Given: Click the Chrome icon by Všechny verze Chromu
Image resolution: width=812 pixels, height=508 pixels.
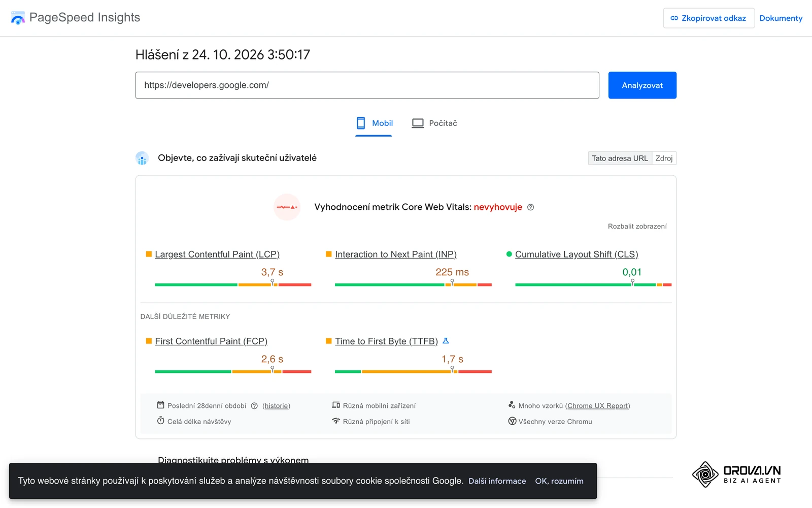Looking at the screenshot, I should (x=512, y=421).
